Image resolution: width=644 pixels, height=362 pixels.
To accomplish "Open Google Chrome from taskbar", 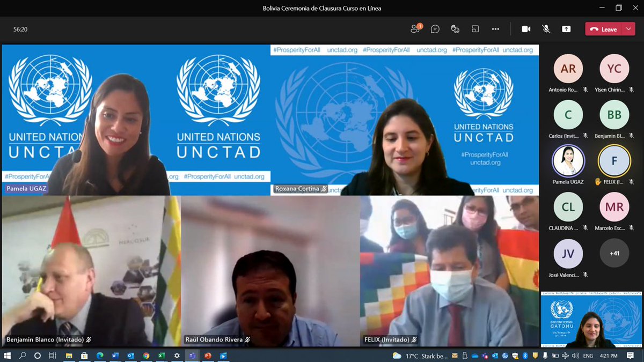I will [x=146, y=356].
